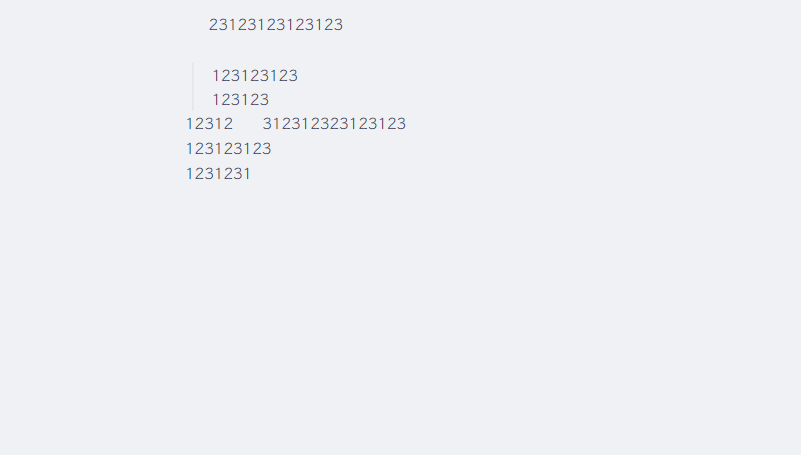Place cursor before the word 12312
801x455 pixels.
186,124
